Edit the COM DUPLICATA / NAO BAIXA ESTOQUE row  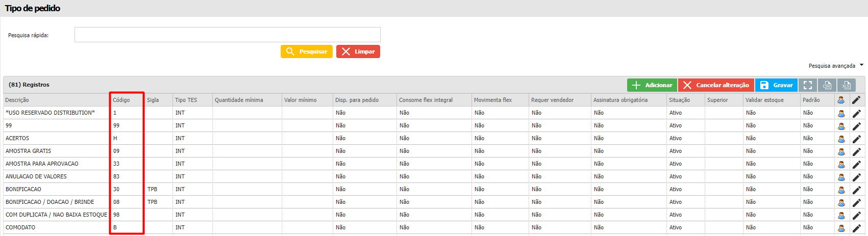(x=856, y=215)
